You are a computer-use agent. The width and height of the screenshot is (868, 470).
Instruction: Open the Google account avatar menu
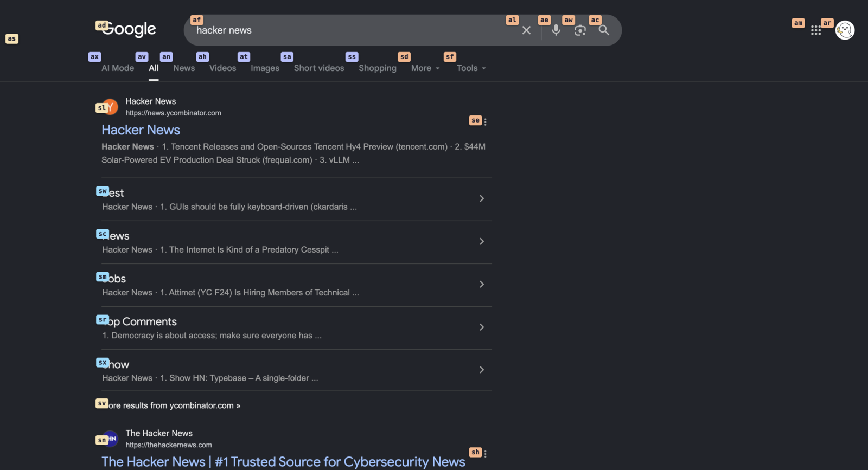845,30
